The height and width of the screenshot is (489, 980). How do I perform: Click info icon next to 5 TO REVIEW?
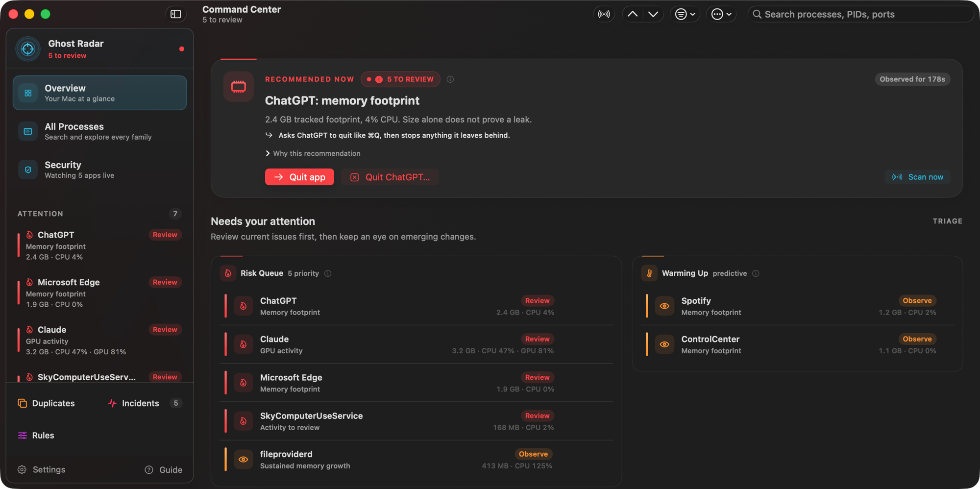(450, 79)
